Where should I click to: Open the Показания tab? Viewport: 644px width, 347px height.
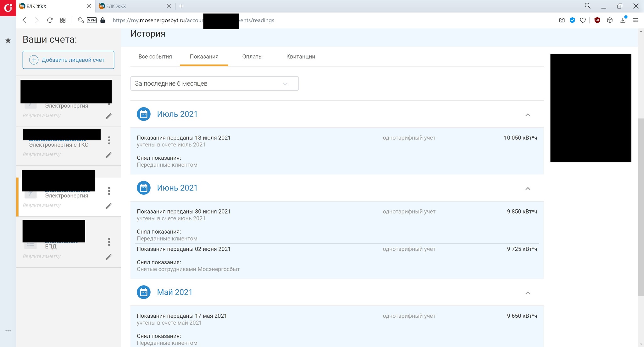point(204,57)
